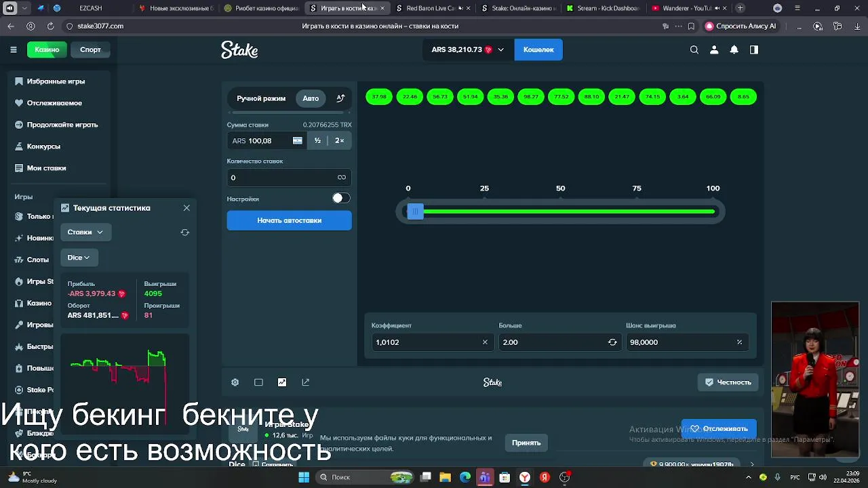Open the 37.98 past result chip
This screenshot has height=488, width=868.
[379, 97]
